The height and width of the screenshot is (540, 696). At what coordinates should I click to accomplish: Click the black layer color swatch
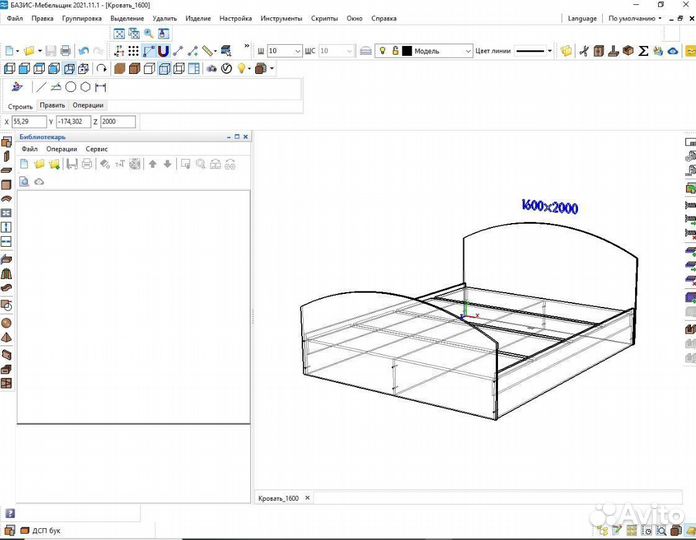407,50
